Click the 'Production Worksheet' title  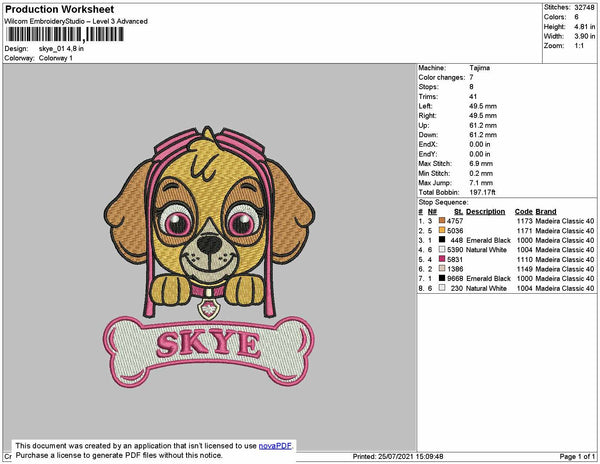click(x=59, y=10)
